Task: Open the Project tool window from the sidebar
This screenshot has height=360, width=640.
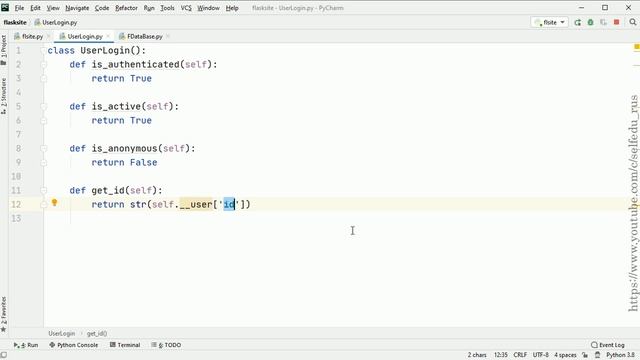Action: click(x=4, y=49)
